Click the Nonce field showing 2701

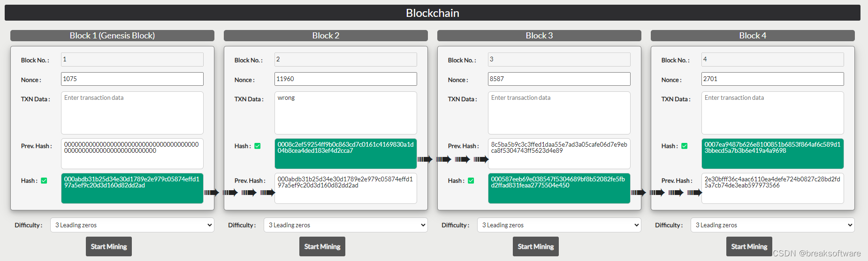(773, 79)
